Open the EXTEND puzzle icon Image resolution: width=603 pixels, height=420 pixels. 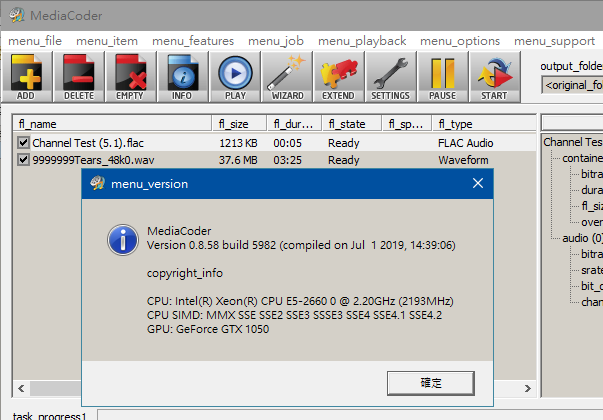(x=339, y=77)
